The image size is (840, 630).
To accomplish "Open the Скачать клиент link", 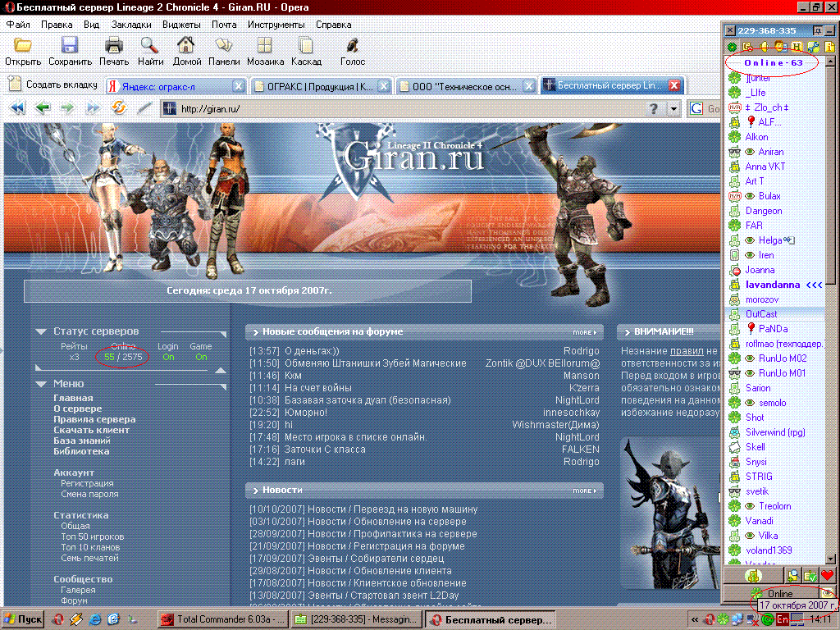I will [x=91, y=430].
